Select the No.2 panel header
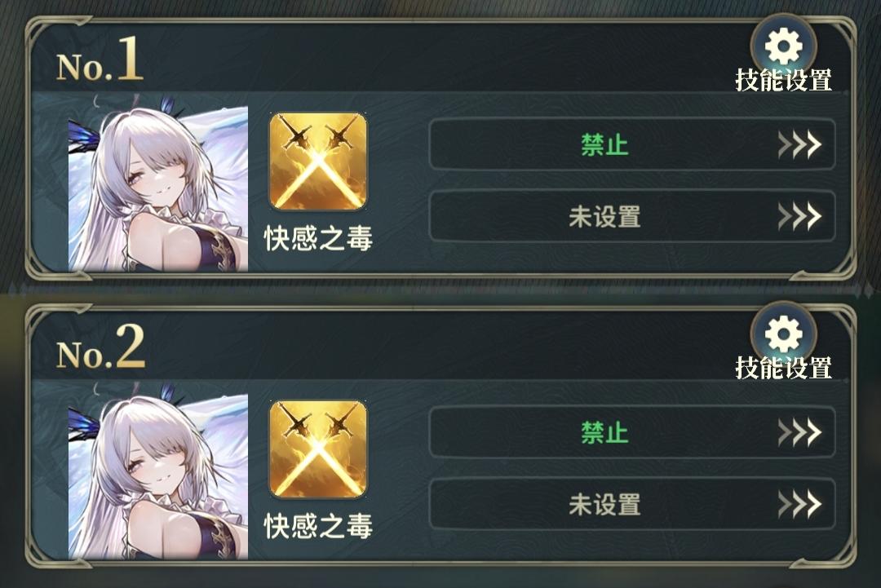 click(100, 347)
